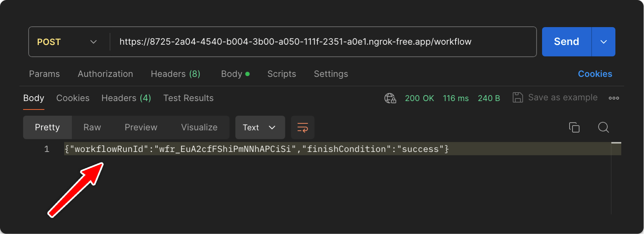Open search in response body
Viewport: 644px width, 234px height.
603,127
